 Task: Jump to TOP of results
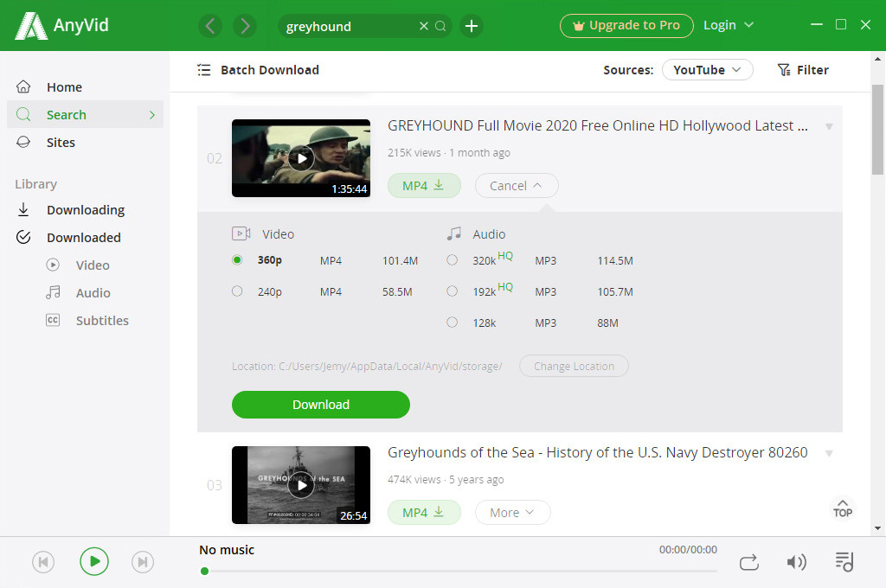tap(843, 508)
